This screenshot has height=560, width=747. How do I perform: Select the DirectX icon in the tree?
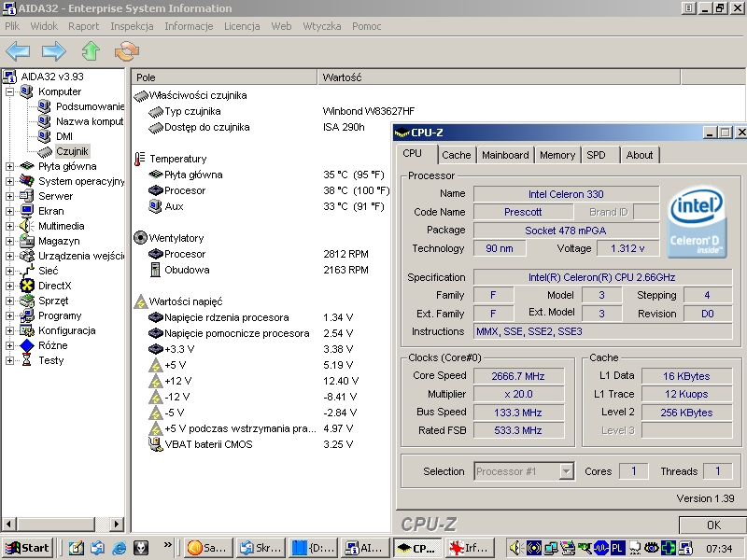coord(27,286)
